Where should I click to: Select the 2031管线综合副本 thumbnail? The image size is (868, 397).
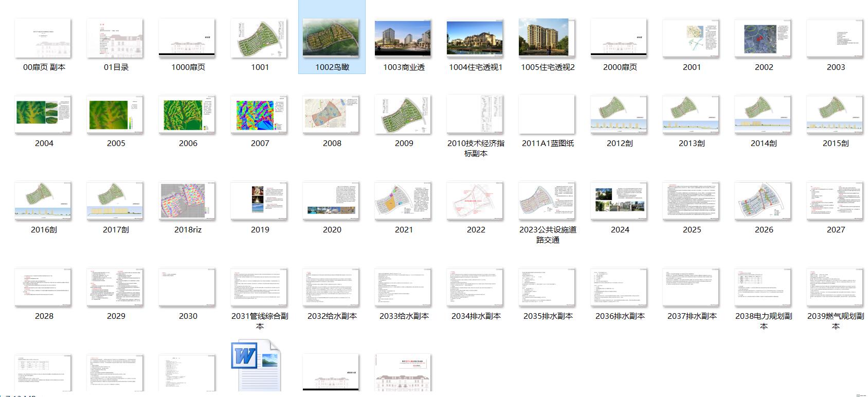(260, 287)
